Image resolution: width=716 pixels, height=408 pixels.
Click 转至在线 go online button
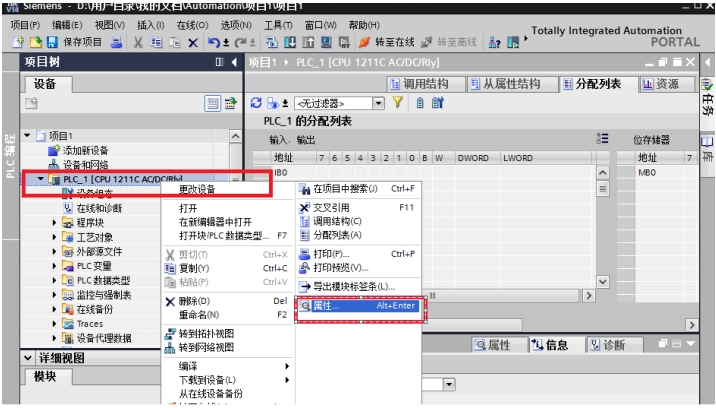pos(387,42)
